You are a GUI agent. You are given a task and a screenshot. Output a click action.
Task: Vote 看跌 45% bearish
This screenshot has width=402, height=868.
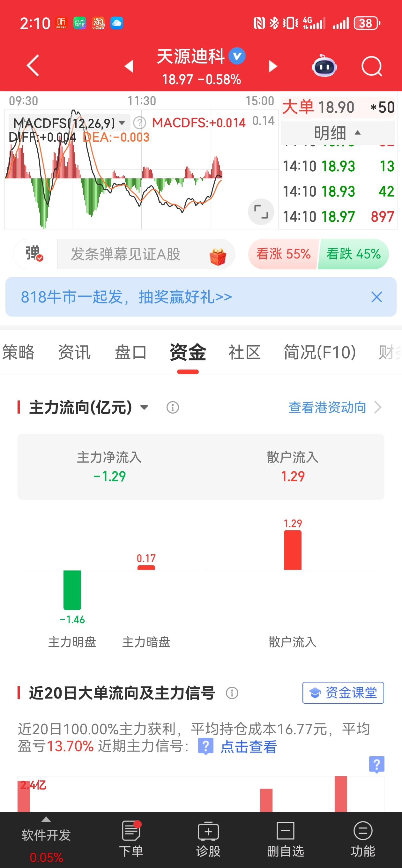tap(353, 254)
